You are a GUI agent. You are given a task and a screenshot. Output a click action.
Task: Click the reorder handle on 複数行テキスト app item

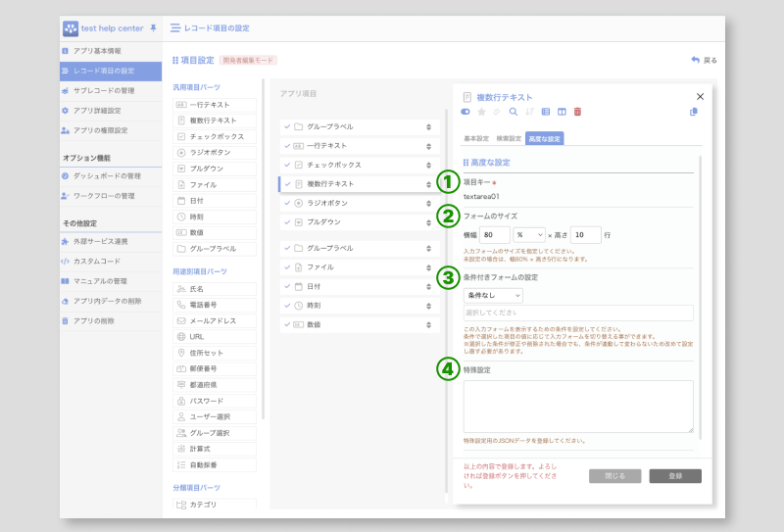click(428, 184)
